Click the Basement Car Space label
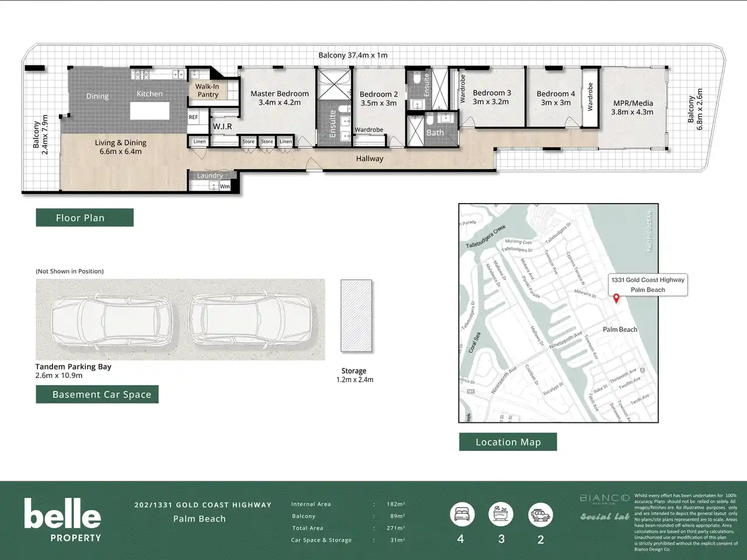Screen dimensions: 747x560 coord(97,394)
